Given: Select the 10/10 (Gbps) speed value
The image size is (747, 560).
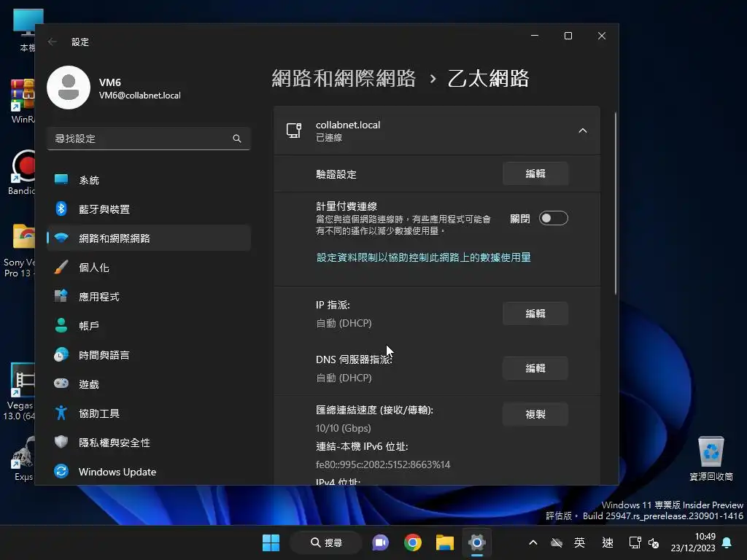Looking at the screenshot, I should point(343,428).
